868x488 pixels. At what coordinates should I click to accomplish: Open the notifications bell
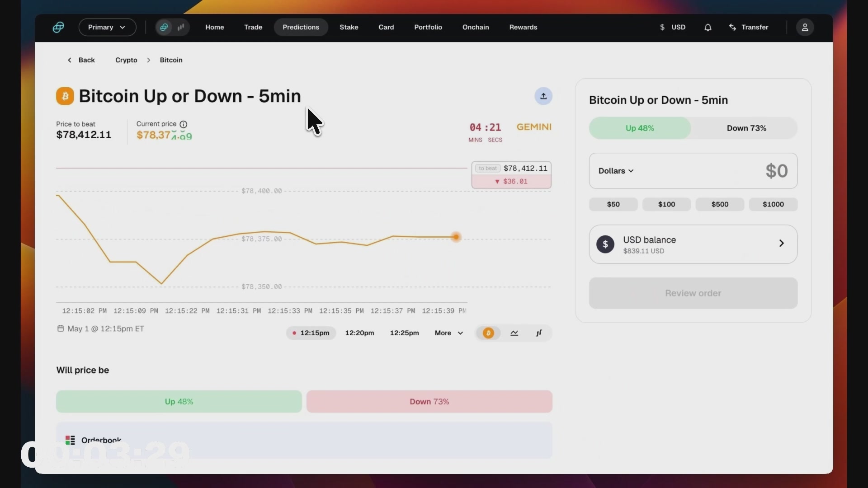[x=708, y=28]
